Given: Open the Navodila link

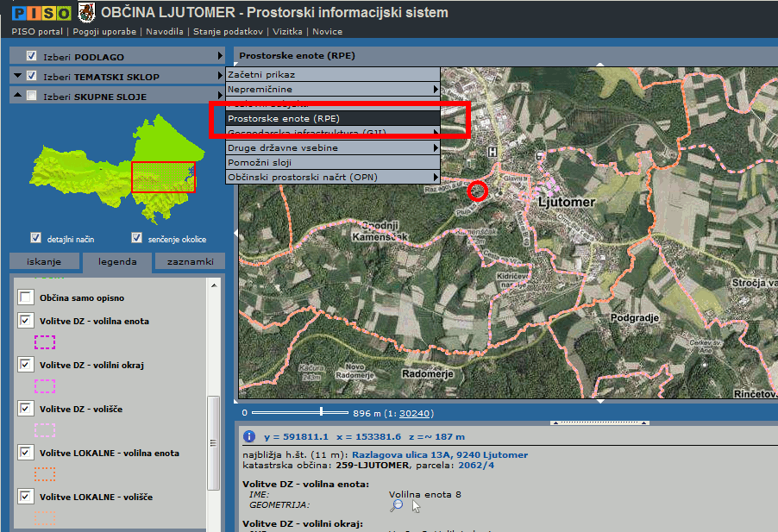Looking at the screenshot, I should pyautogui.click(x=165, y=32).
